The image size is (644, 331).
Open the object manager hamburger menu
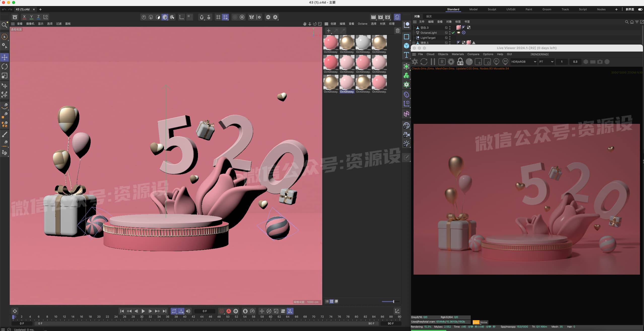415,22
